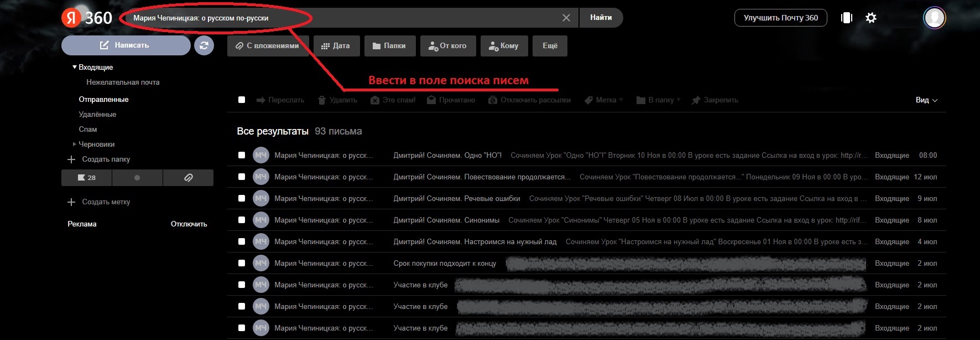The height and width of the screenshot is (340, 980).
Task: Expand the Черновики folder
Action: click(75, 144)
